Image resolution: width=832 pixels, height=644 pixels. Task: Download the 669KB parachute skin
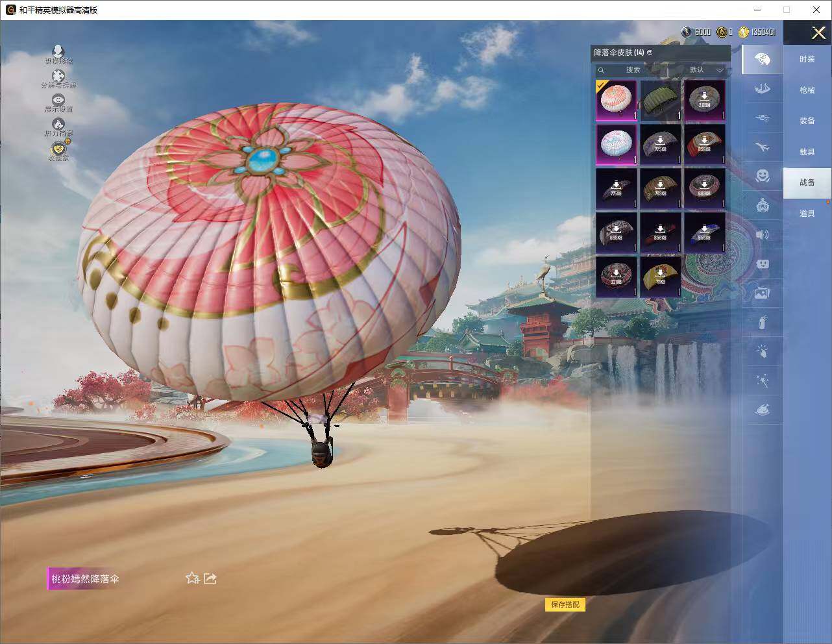[x=705, y=188]
